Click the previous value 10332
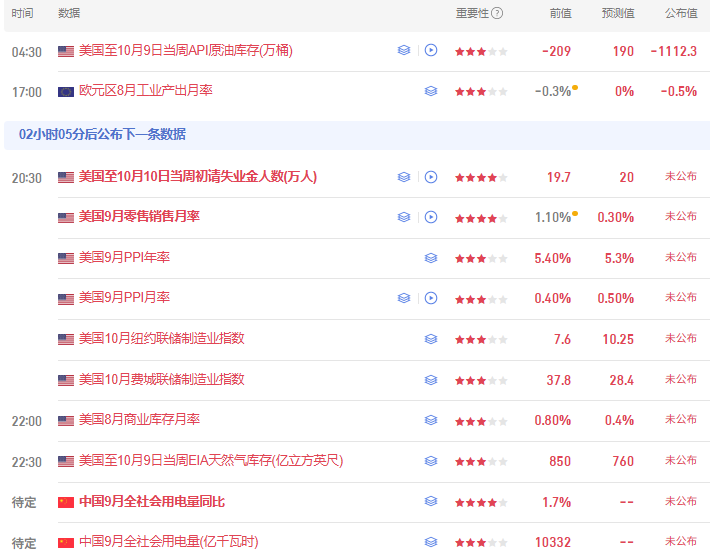 pyautogui.click(x=553, y=542)
